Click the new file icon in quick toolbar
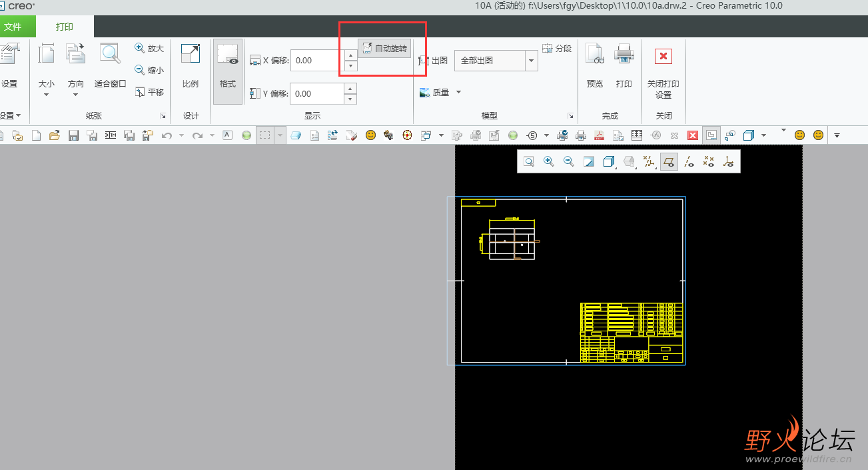Image resolution: width=868 pixels, height=470 pixels. (x=37, y=135)
